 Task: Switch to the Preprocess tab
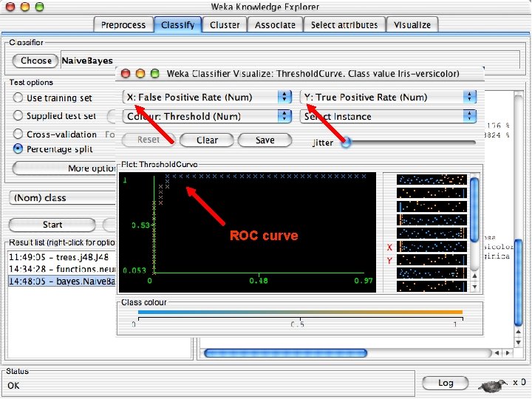123,25
